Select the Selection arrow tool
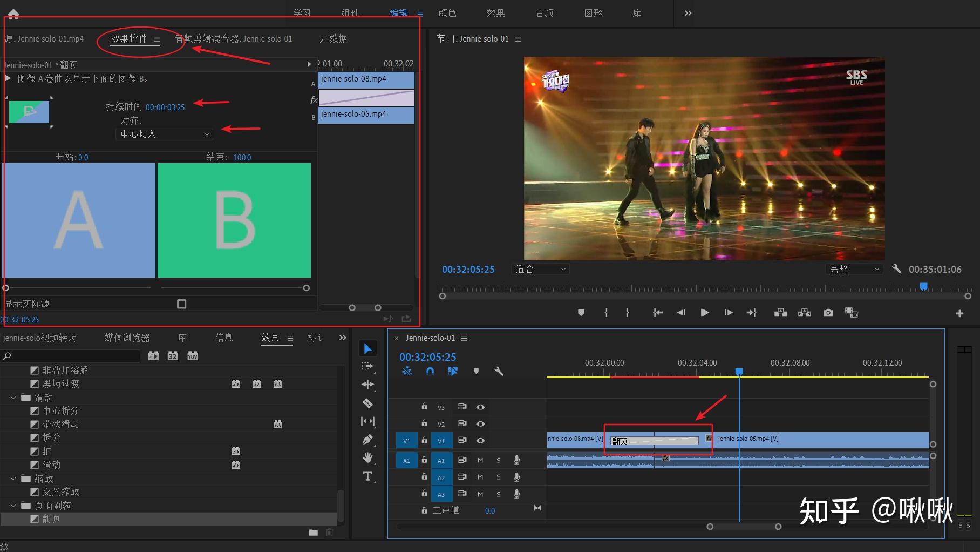The image size is (980, 552). coord(368,349)
